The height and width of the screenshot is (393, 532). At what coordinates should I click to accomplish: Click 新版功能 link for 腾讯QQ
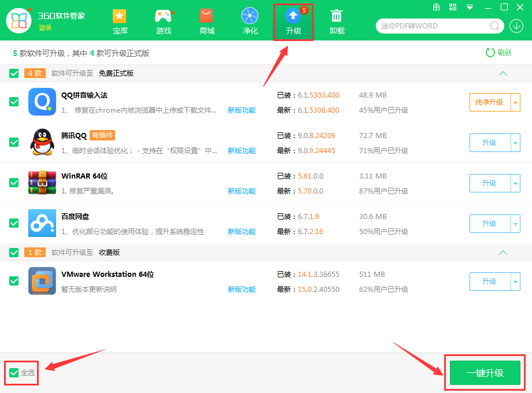click(241, 151)
